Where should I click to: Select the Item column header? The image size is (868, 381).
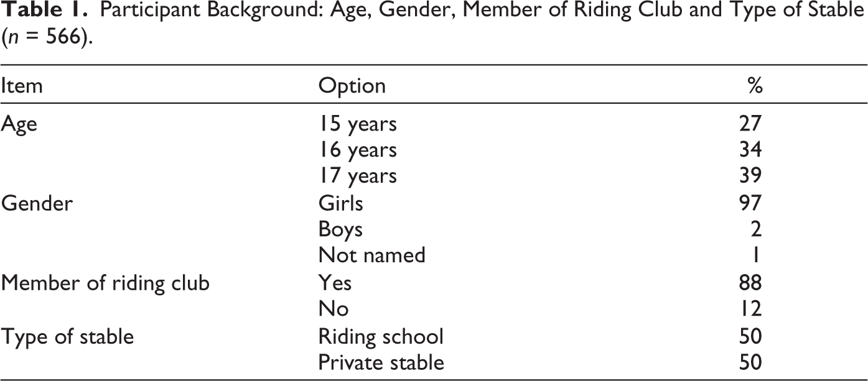coord(22,85)
